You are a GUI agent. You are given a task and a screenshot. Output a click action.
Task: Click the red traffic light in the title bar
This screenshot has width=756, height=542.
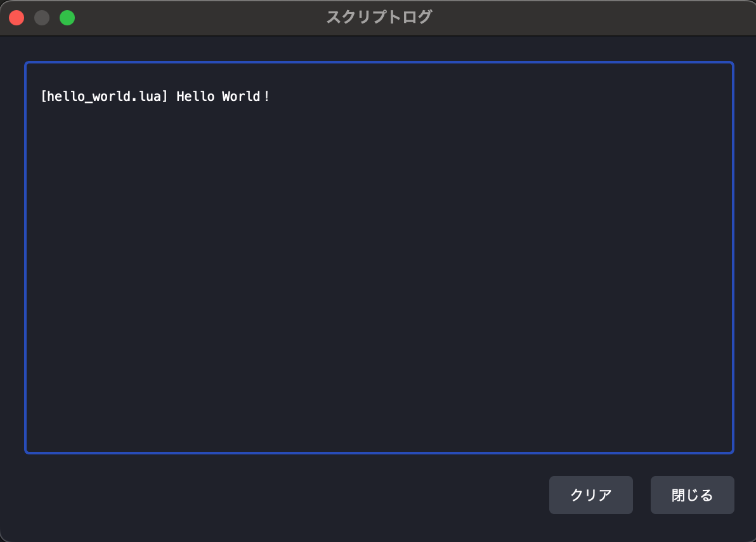tap(16, 17)
